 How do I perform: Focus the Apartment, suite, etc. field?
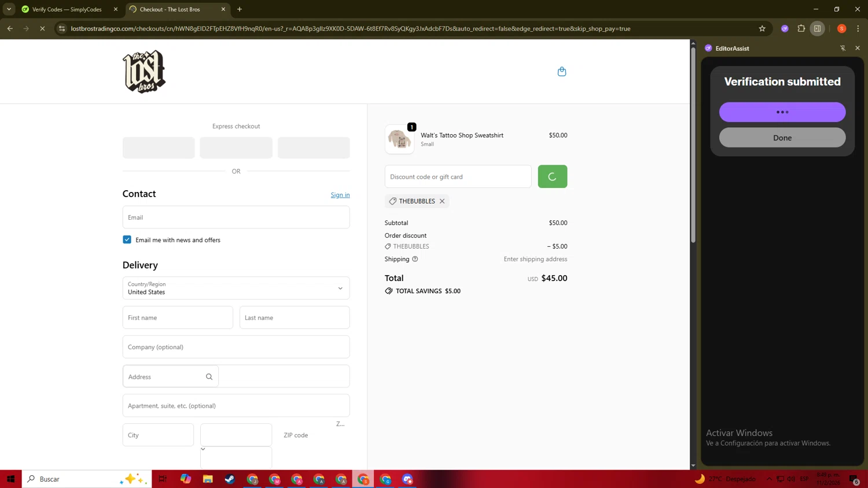pyautogui.click(x=236, y=405)
